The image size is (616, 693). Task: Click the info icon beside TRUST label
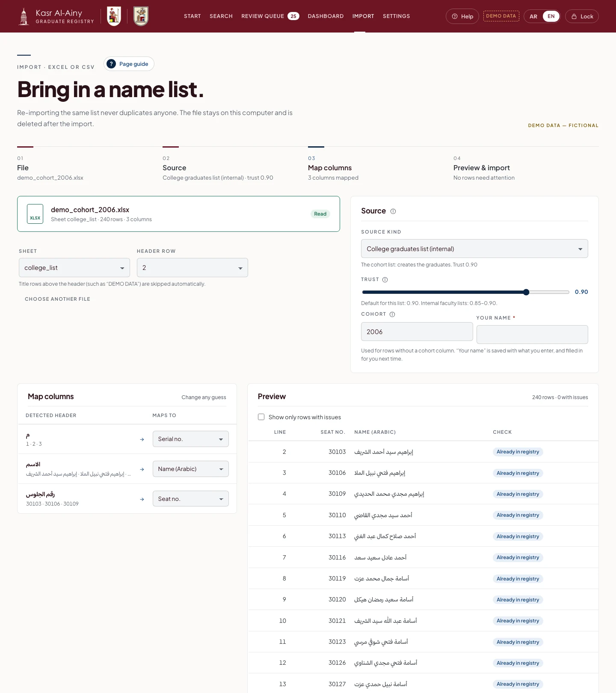coord(385,280)
